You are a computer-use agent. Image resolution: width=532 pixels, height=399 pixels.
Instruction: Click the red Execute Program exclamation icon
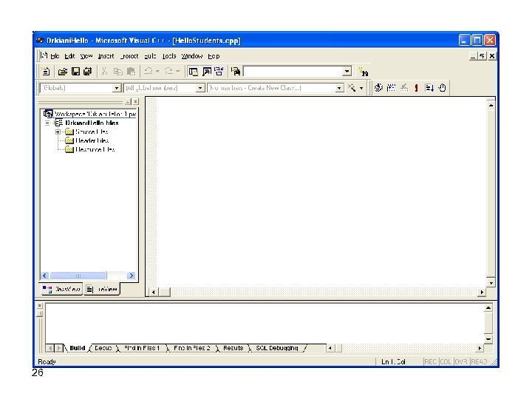point(416,88)
